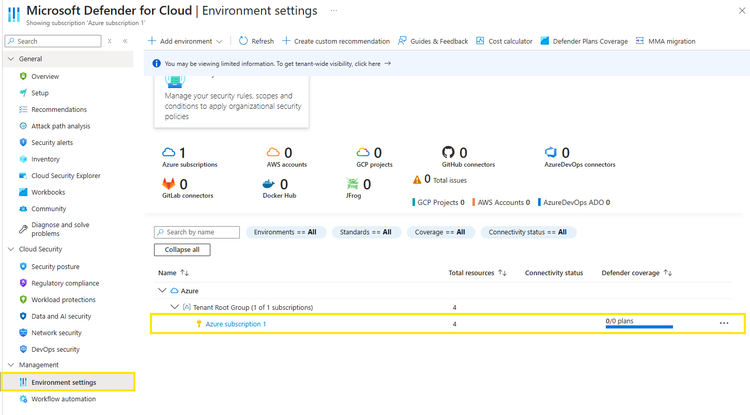Open the ellipsis menu for Azure subscription 1
The height and width of the screenshot is (415, 750).
[724, 323]
